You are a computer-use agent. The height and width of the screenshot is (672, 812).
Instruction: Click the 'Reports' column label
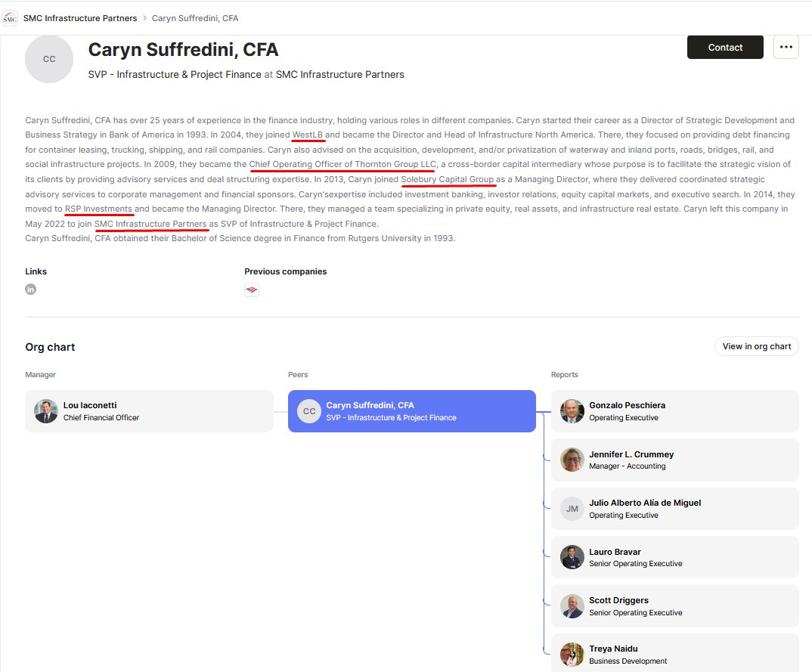point(565,374)
